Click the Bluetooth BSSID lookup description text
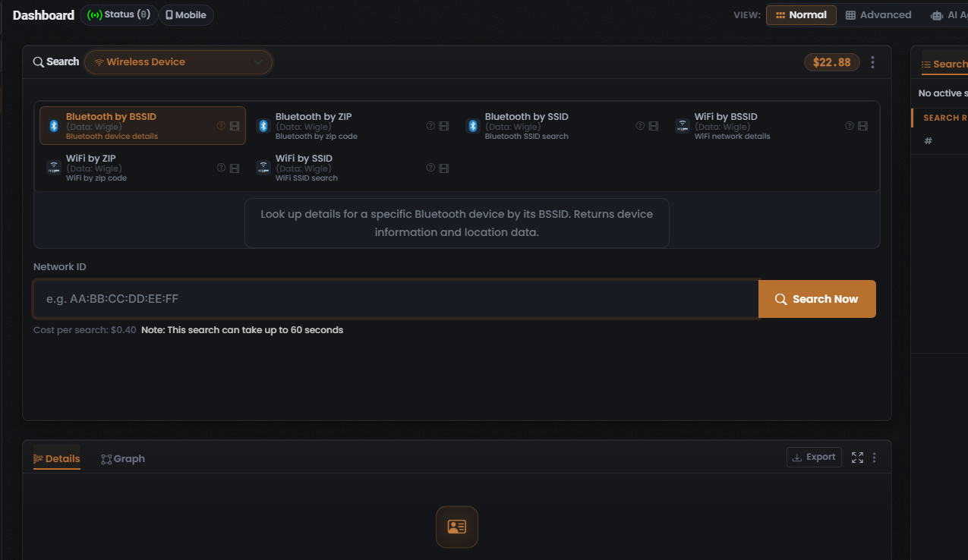The height and width of the screenshot is (560, 968). coord(457,223)
